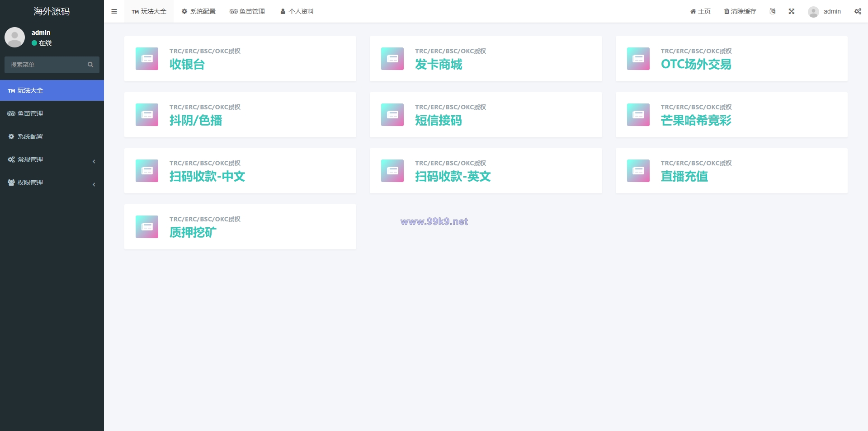
Task: Go to 主页 in the header
Action: click(x=700, y=11)
